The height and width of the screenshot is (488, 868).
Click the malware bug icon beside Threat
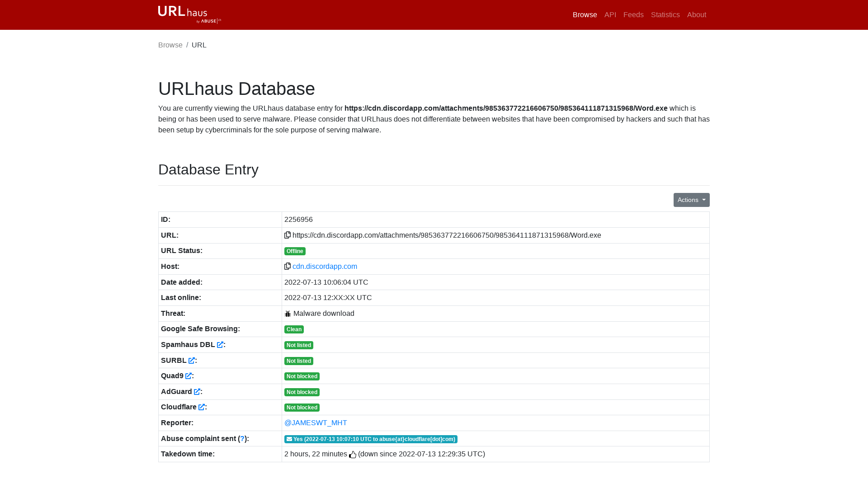(288, 314)
